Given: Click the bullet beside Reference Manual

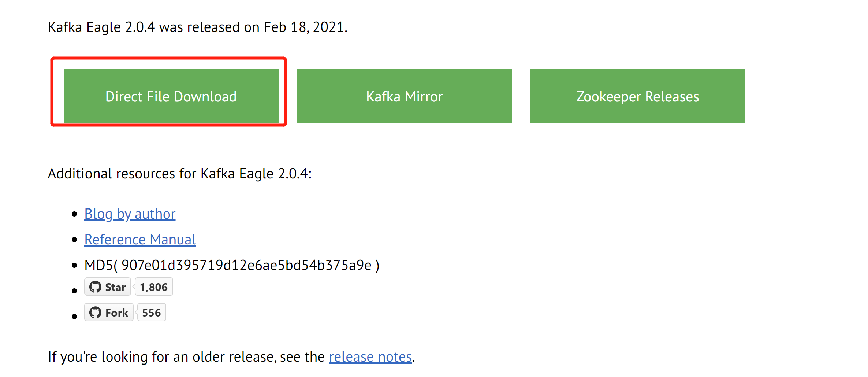Looking at the screenshot, I should (75, 240).
